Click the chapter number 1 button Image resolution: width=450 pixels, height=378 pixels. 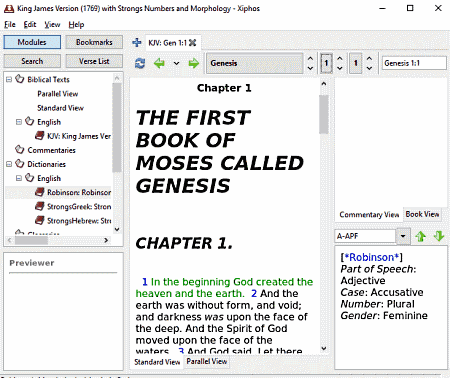click(x=326, y=63)
